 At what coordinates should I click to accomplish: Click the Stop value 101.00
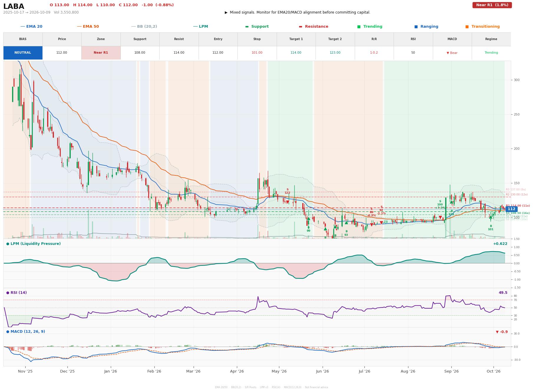click(x=257, y=53)
